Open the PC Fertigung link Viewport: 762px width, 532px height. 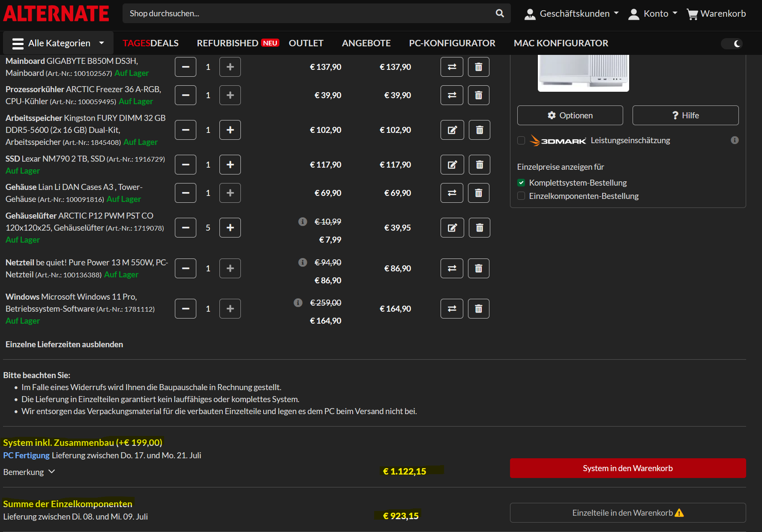(x=27, y=455)
